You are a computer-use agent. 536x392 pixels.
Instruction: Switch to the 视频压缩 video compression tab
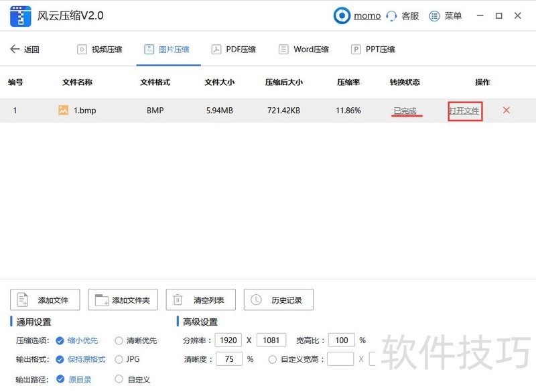pyautogui.click(x=100, y=48)
